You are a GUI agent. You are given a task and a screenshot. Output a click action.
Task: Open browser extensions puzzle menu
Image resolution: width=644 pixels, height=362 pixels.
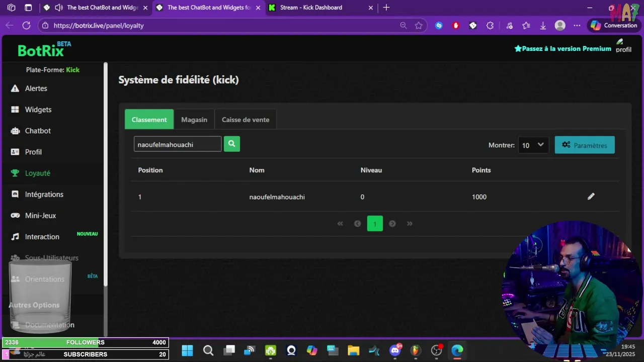(x=490, y=25)
